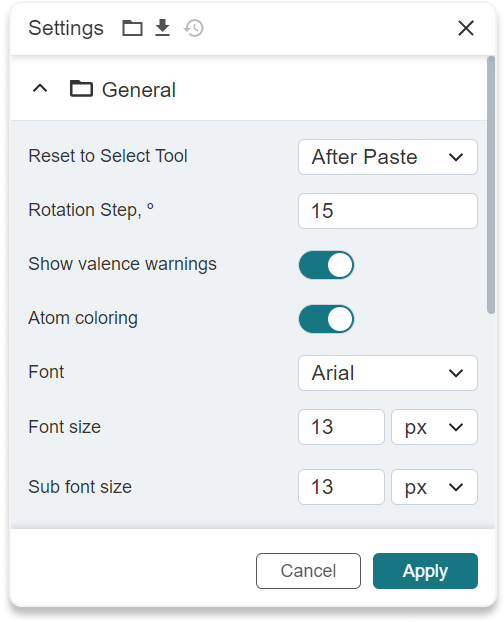
Task: Disable the Atom coloring switch
Action: click(326, 319)
